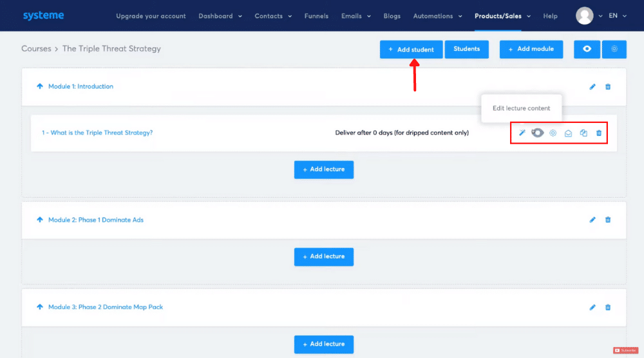
Task: Open the Funnels page
Action: coord(316,16)
